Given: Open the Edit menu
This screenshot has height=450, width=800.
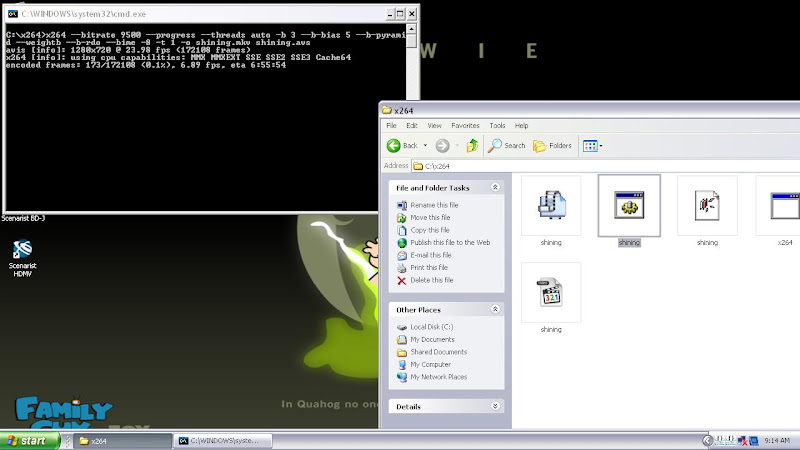Looking at the screenshot, I should (x=412, y=126).
